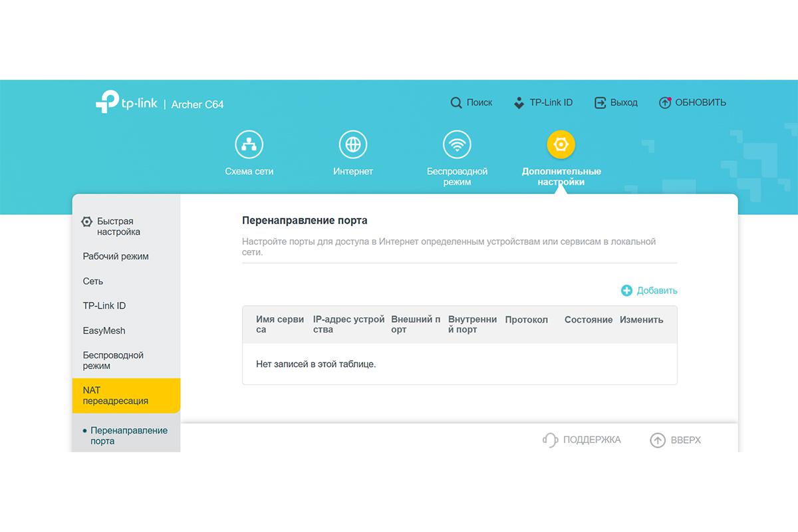Click the Интернет globe icon
Viewport: 798px width, 532px height.
coord(353,144)
